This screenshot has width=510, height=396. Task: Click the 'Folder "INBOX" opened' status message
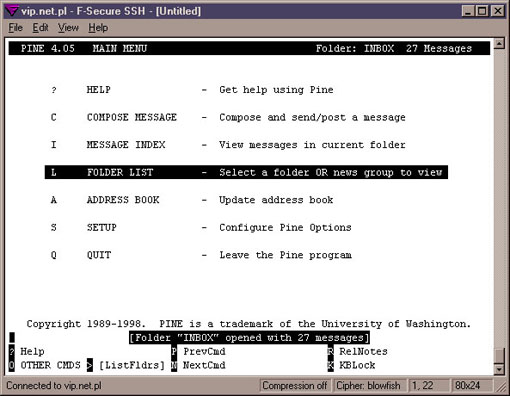[x=249, y=338]
